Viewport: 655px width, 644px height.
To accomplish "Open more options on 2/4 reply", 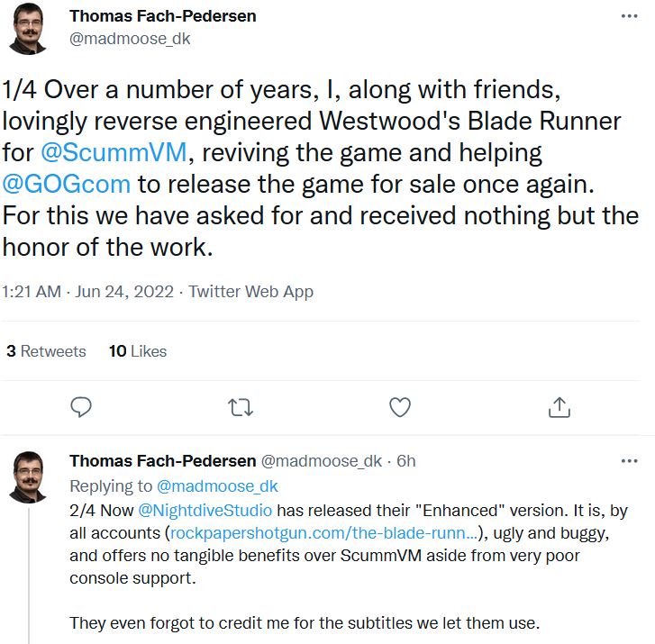I will 629,461.
